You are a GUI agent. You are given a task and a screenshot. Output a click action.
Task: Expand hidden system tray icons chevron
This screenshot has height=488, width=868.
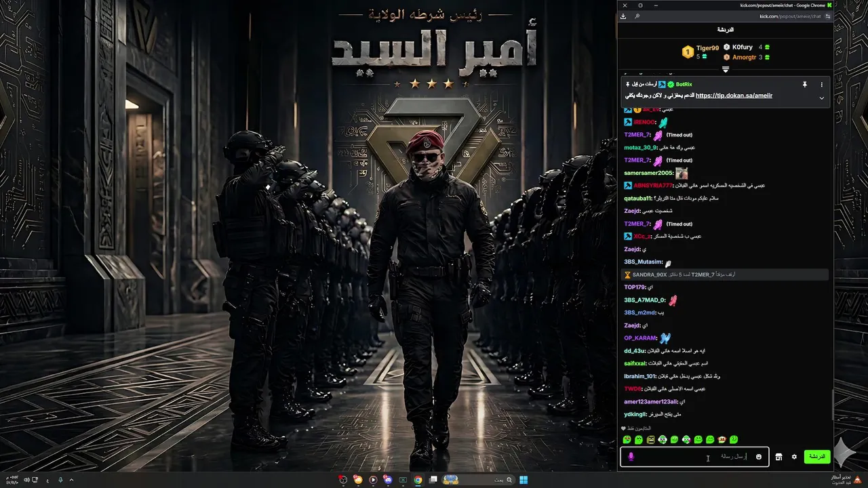click(71, 480)
